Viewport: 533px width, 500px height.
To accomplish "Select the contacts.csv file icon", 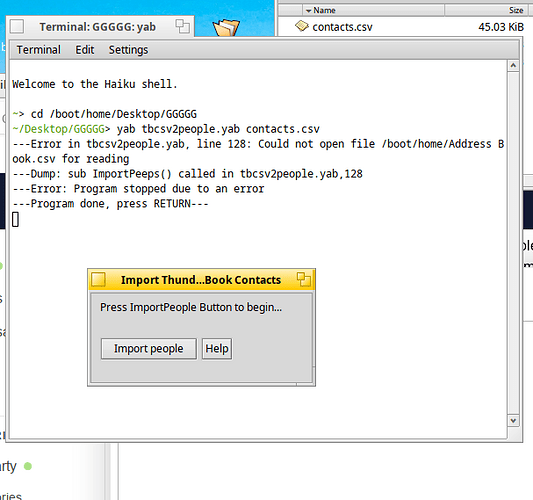I will 302,26.
